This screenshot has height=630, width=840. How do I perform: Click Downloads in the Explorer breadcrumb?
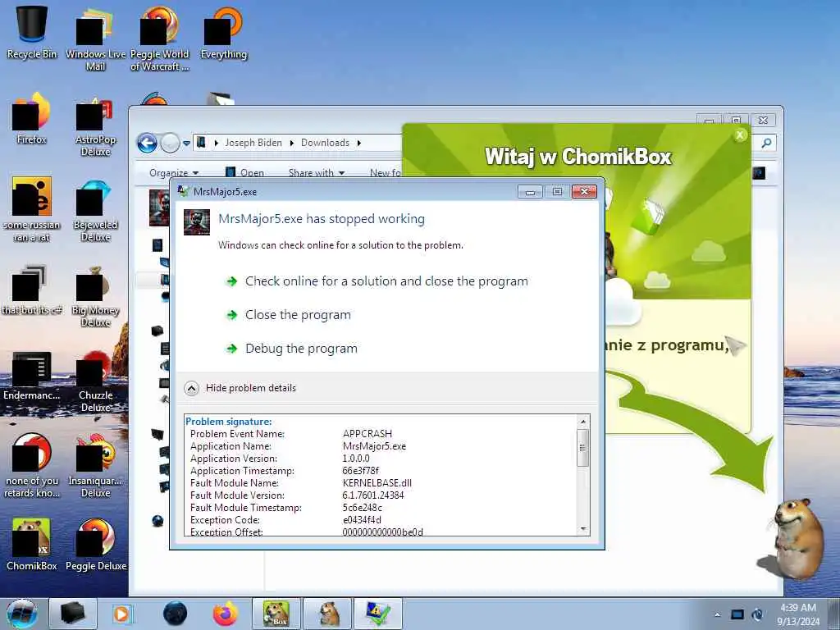[325, 143]
